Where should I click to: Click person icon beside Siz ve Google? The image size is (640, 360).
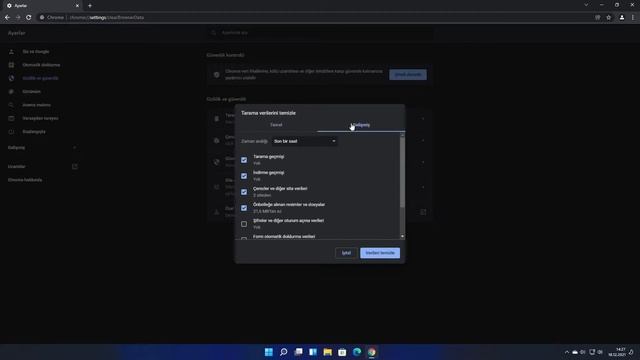[x=11, y=52]
